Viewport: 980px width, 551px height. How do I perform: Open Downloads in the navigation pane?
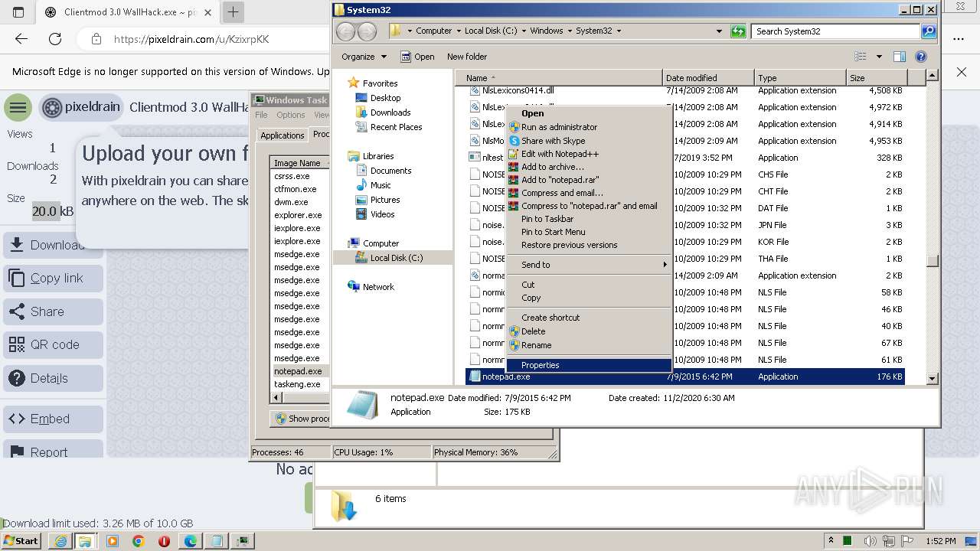[x=390, y=112]
